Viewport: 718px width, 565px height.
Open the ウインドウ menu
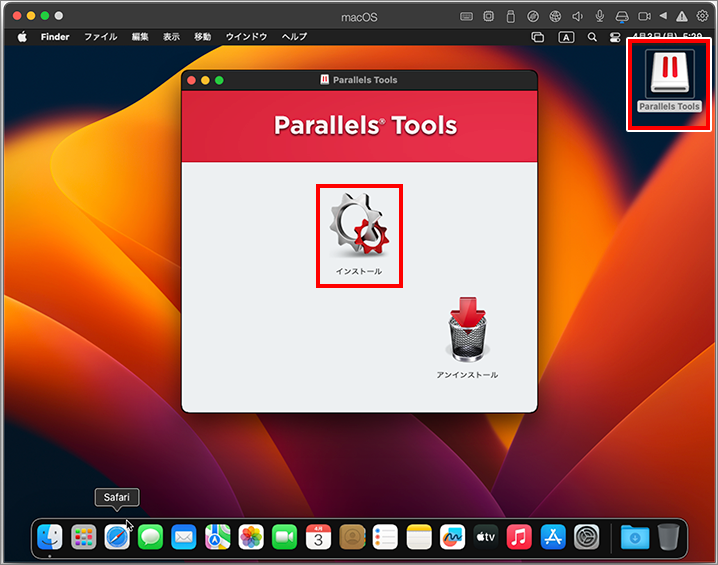pyautogui.click(x=246, y=37)
